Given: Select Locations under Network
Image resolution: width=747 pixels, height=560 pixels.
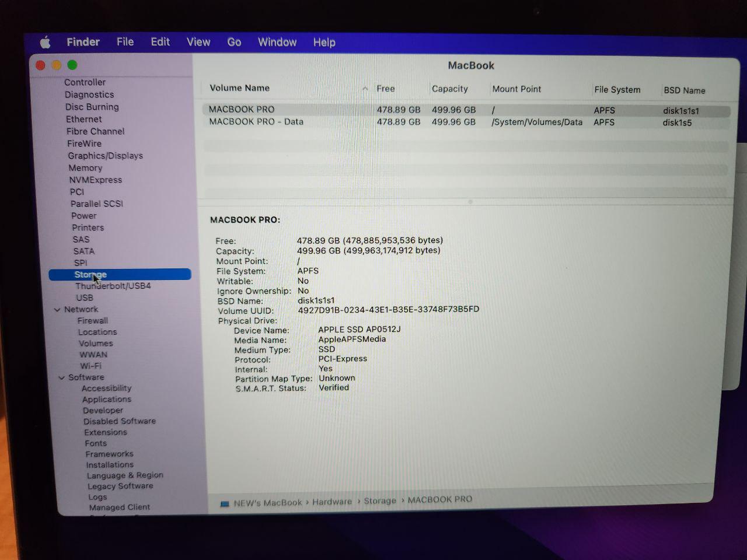Looking at the screenshot, I should pos(97,332).
